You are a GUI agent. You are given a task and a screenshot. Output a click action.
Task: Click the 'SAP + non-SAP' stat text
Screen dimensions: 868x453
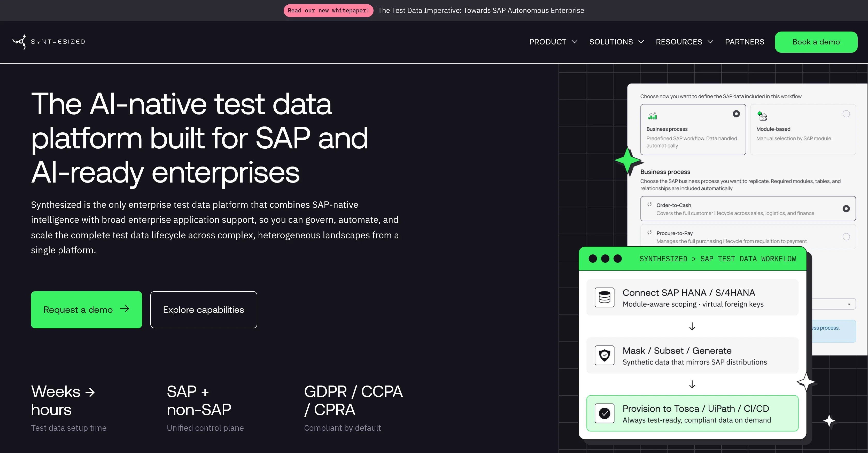[199, 401]
